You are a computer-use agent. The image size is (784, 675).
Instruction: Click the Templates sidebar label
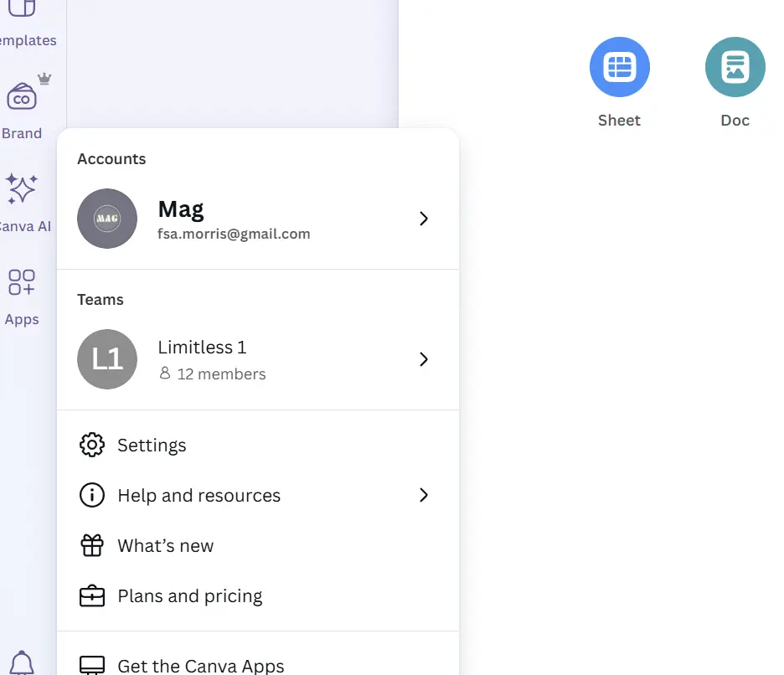28,40
